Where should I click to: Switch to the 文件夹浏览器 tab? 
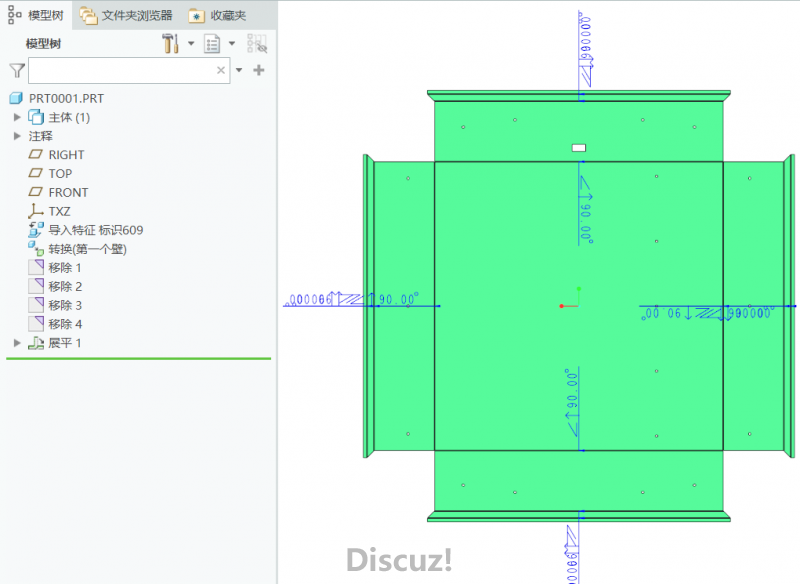coord(126,15)
